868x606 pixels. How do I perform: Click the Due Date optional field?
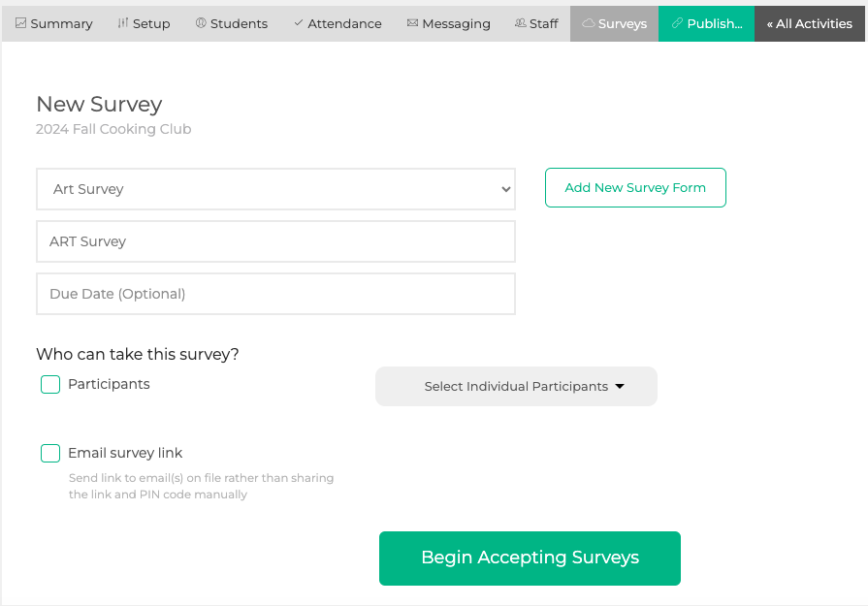click(275, 294)
